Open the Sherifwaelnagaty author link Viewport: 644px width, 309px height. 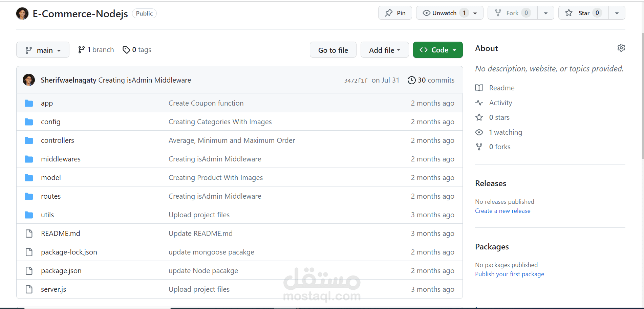[x=68, y=80]
